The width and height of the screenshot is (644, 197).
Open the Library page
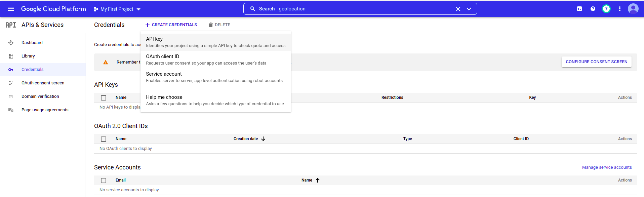[x=28, y=56]
